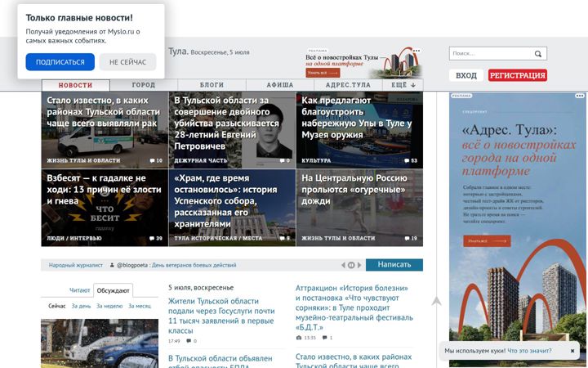Open article about festival «Б.Д.Т.»
This screenshot has height=368, width=588.
click(x=354, y=307)
